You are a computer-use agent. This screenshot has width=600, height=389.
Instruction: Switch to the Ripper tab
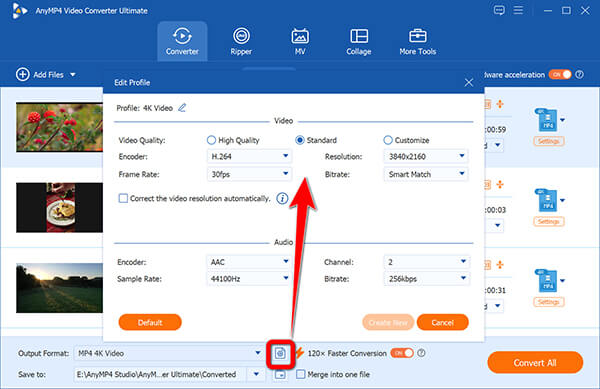click(241, 41)
